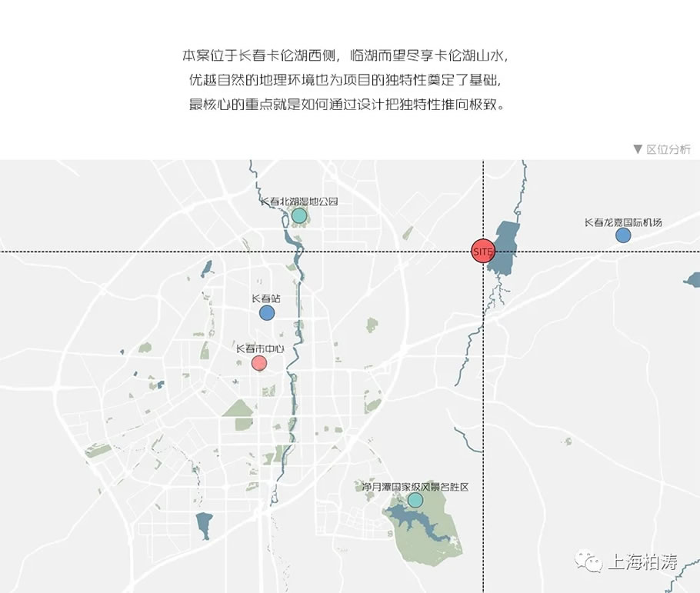Click the red SITE marker circle
700x593 pixels.
click(483, 252)
